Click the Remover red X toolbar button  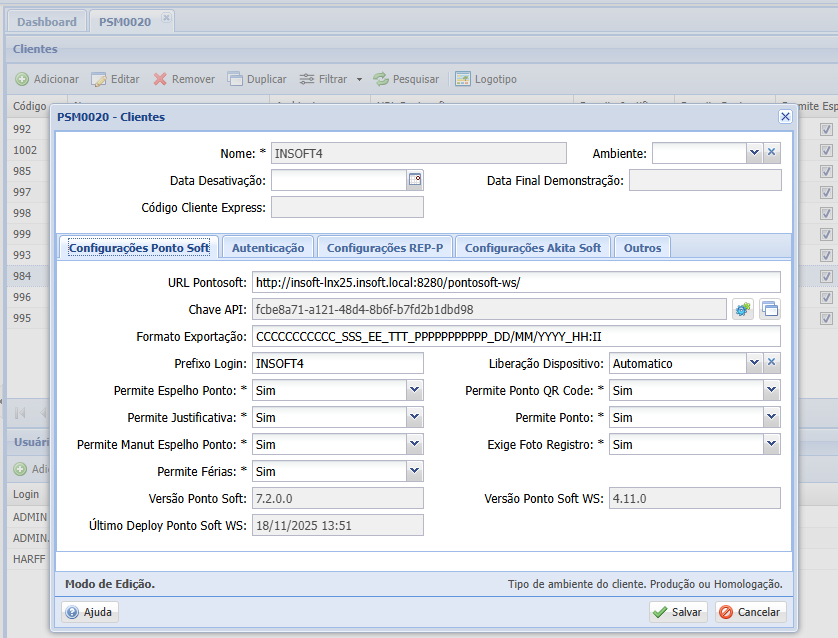click(184, 79)
